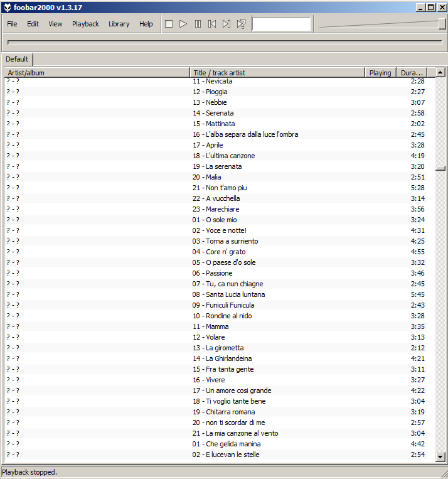Open the View menu
Screen dimensions: 448x479
55,24
